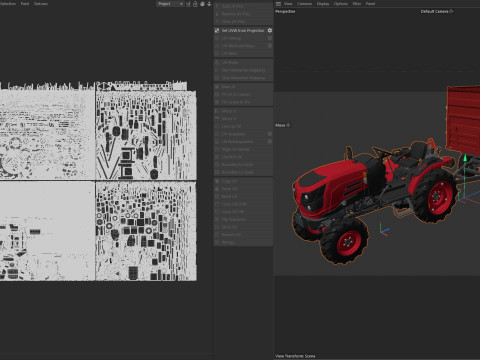This screenshot has width=480, height=360.
Task: Open settings gear for UV Straighten
Action: point(270,134)
